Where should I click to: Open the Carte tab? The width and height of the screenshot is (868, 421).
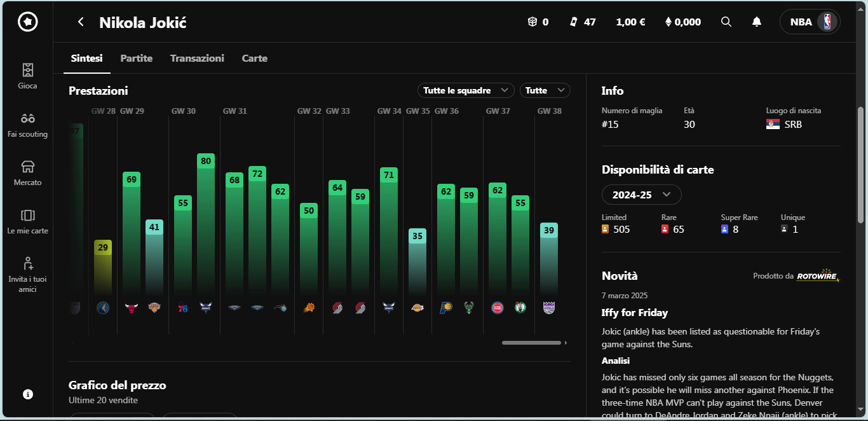pos(254,58)
